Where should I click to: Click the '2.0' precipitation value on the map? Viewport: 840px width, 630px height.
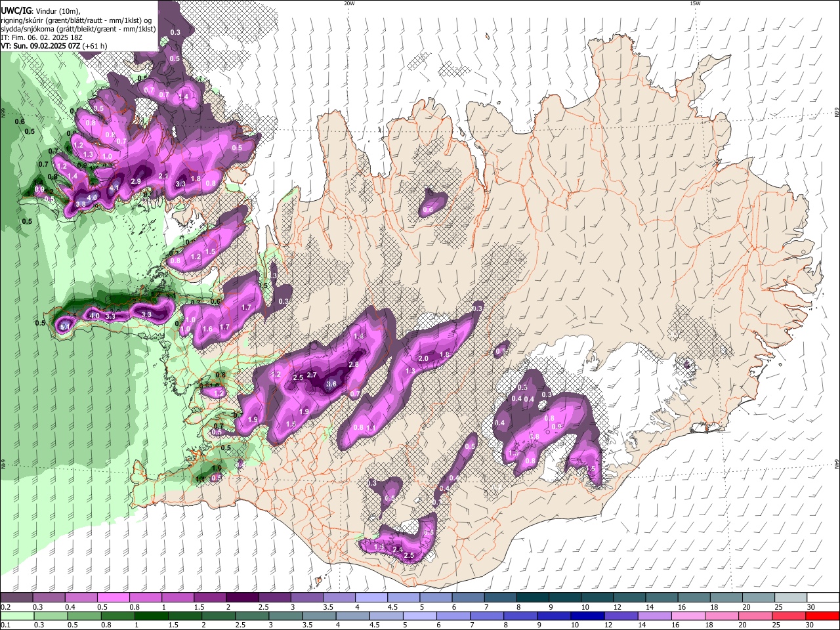point(423,358)
